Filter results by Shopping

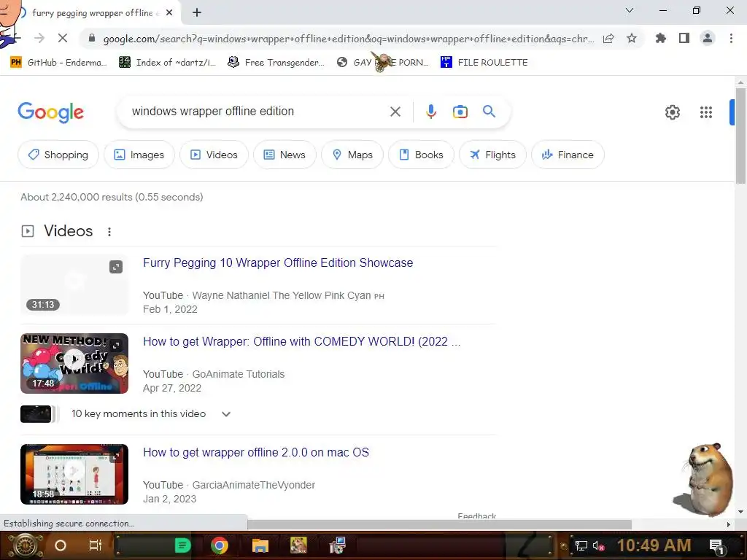click(58, 155)
